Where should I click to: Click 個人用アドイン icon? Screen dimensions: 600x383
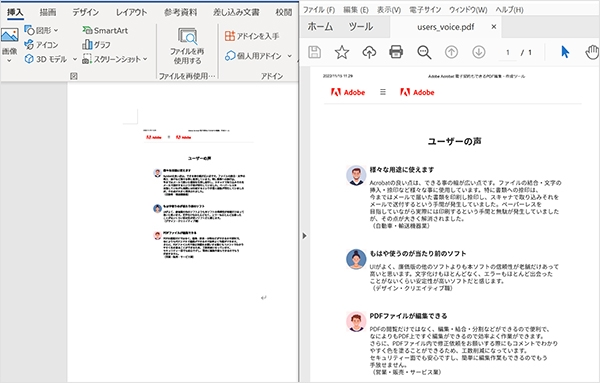[230, 56]
